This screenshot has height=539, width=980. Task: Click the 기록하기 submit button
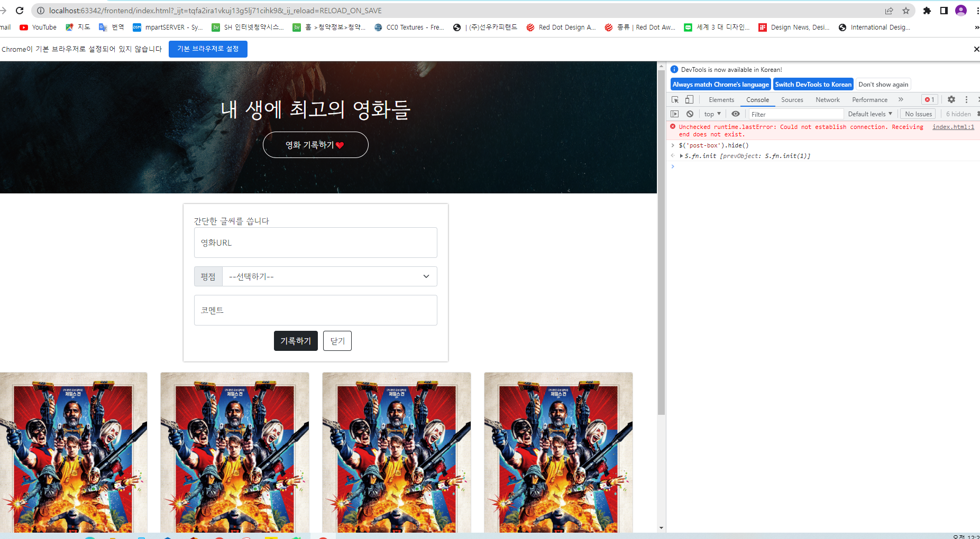coord(296,341)
